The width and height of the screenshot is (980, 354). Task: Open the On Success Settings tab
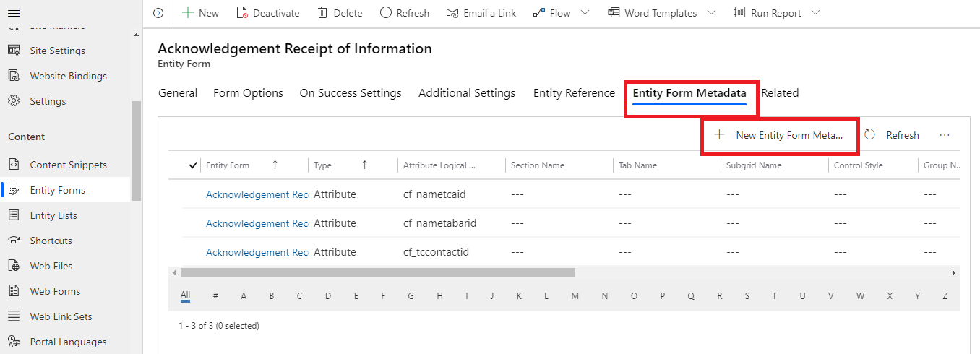351,92
